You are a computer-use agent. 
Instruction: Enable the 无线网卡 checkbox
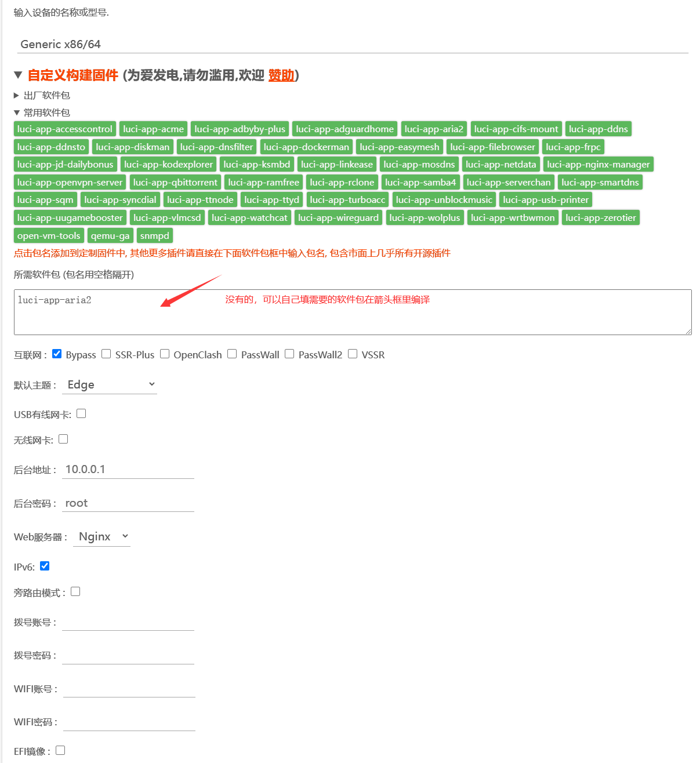63,439
